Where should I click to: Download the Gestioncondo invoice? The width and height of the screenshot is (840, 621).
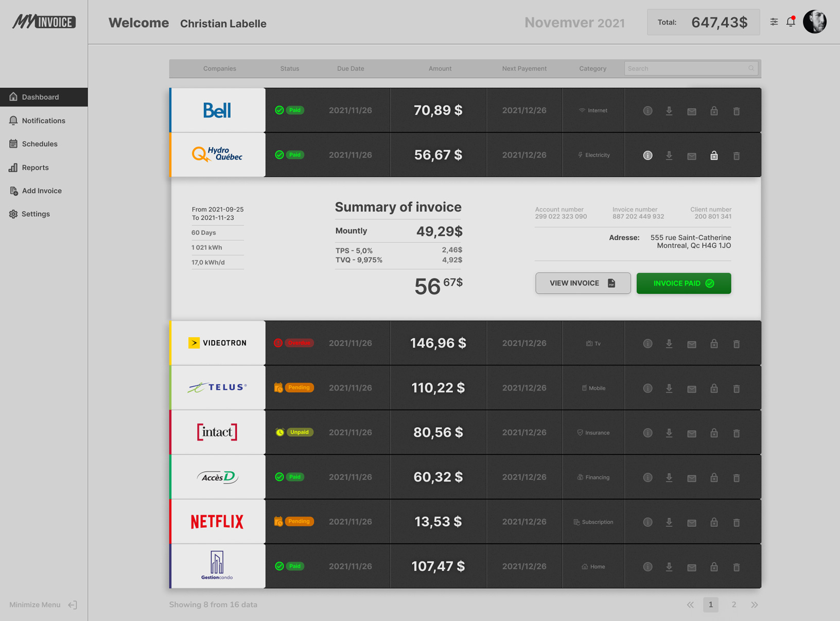click(669, 566)
